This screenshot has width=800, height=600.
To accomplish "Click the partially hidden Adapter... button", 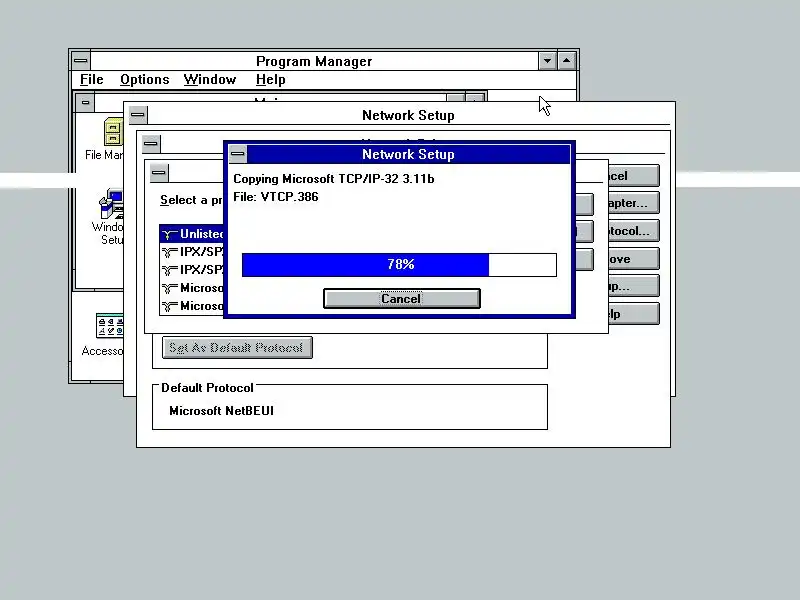I will (x=634, y=203).
